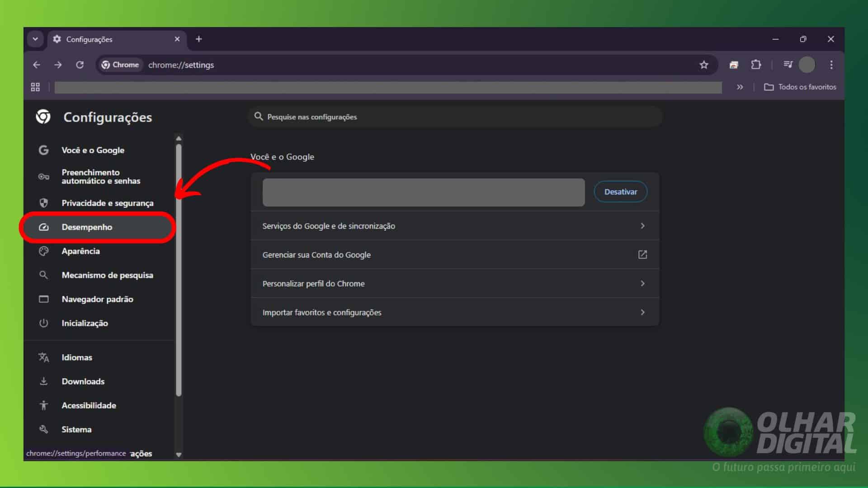Click the Google G icon in sidebar
This screenshot has height=488, width=868.
(x=43, y=150)
